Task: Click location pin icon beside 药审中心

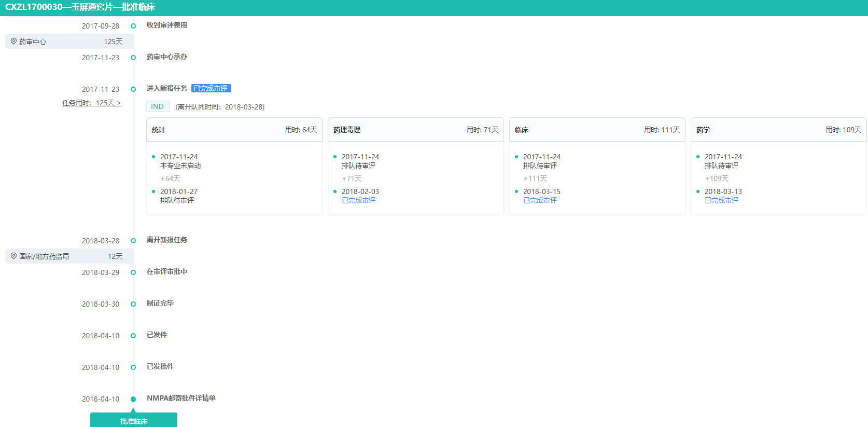Action: pos(13,41)
